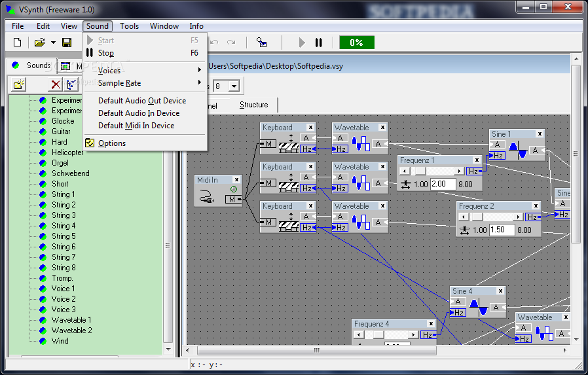Select the Helicopter sound

pos(67,152)
